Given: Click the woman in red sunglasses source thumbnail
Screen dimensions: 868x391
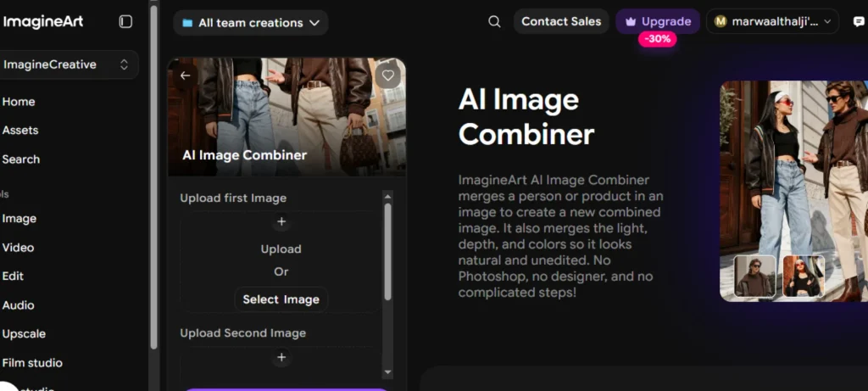Looking at the screenshot, I should coord(804,276).
